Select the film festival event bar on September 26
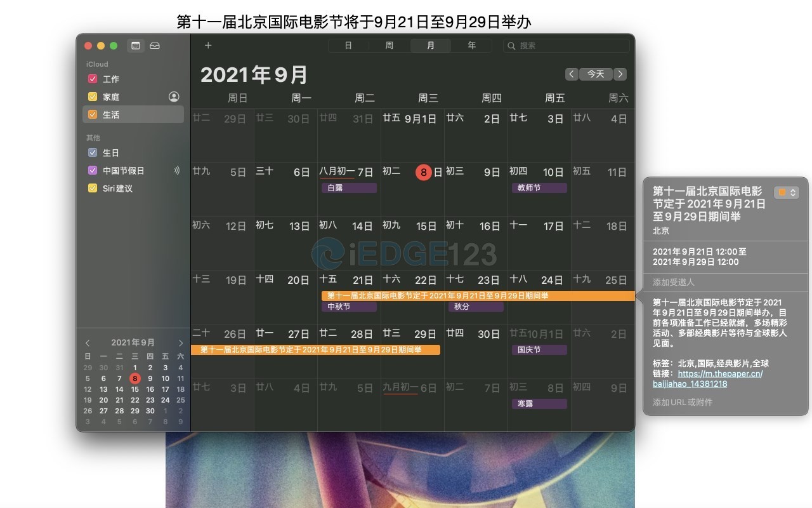812x508 pixels. point(315,349)
